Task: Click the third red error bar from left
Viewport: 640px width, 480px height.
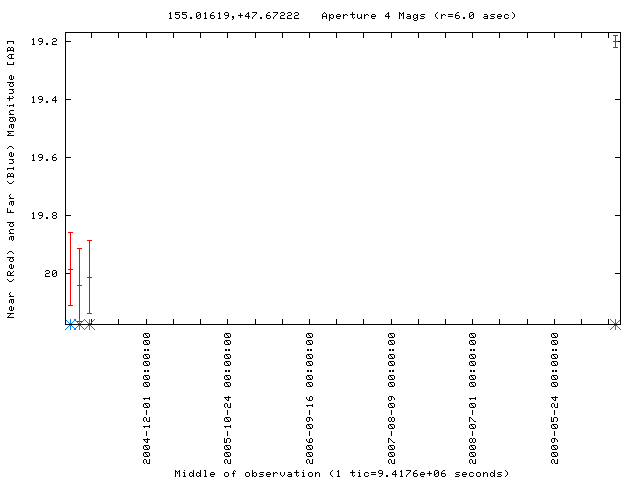Action: point(89,278)
